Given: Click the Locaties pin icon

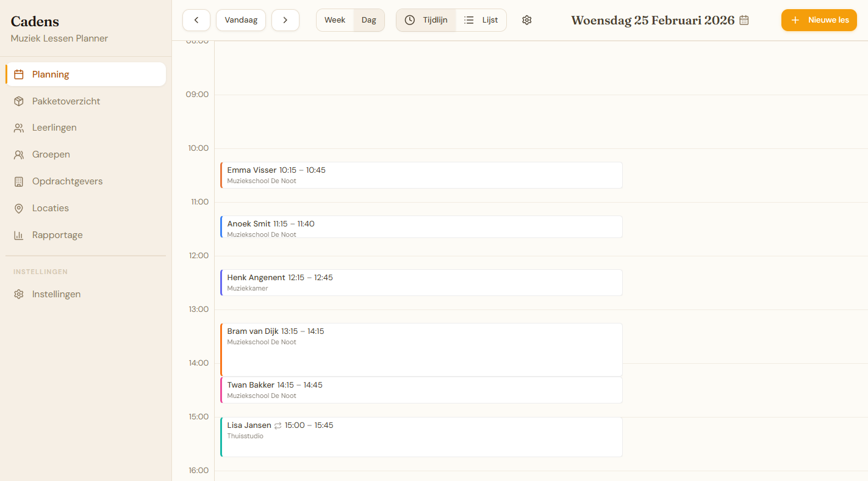Looking at the screenshot, I should point(19,208).
